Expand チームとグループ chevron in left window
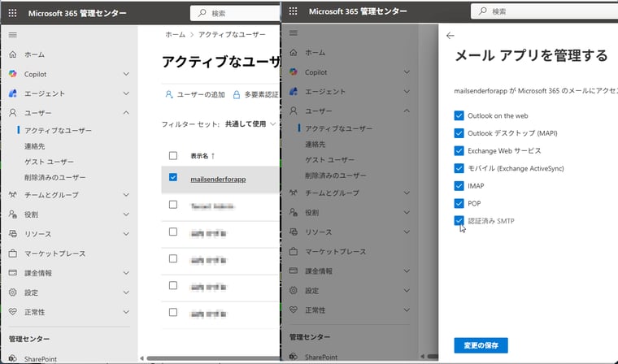Image resolution: width=618 pixels, height=364 pixels. (126, 195)
